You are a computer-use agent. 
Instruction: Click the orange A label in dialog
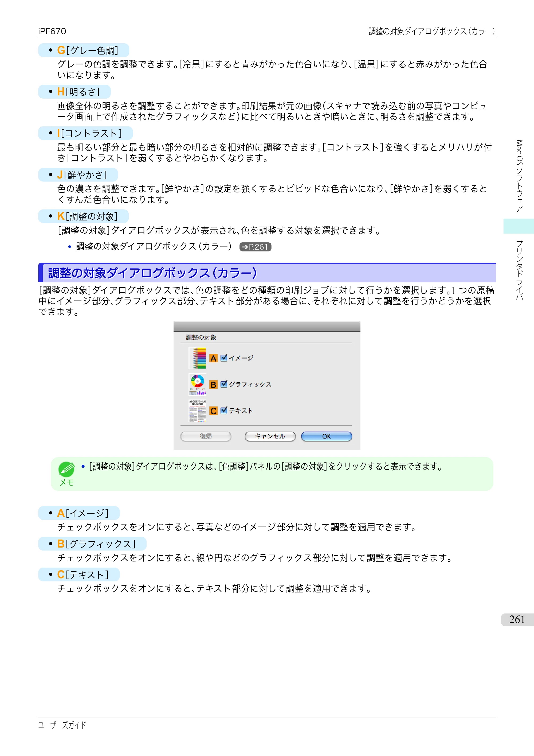click(x=214, y=358)
